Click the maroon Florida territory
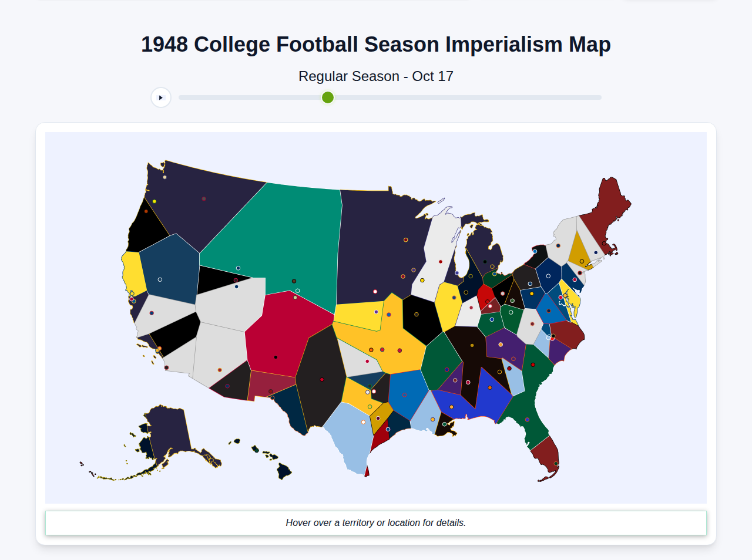Screen dimensions: 752x560 pos(546,446)
